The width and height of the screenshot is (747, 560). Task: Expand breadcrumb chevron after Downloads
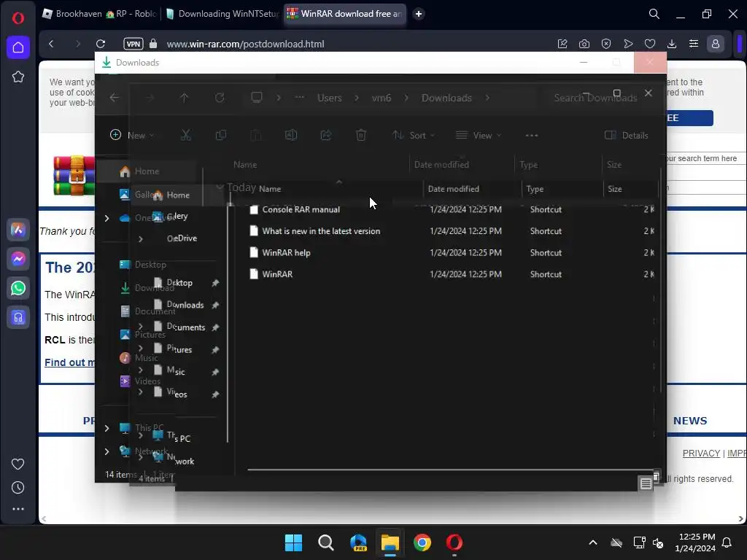pos(487,98)
